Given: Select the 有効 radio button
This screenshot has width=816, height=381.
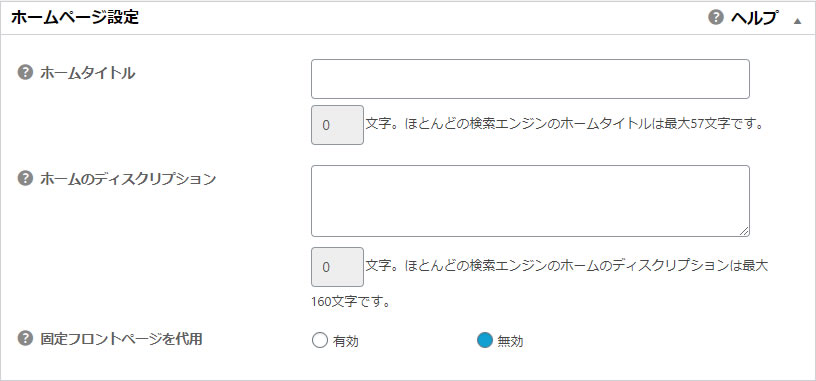Looking at the screenshot, I should click(320, 341).
